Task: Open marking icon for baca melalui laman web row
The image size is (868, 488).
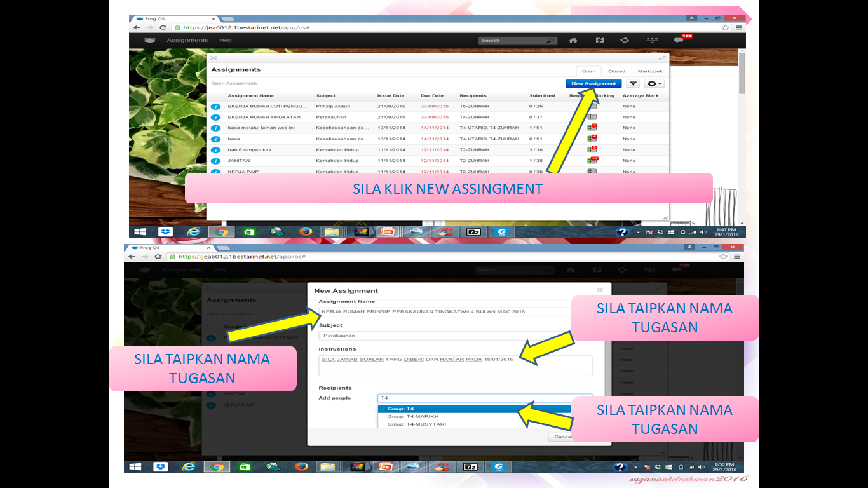Action: click(593, 128)
